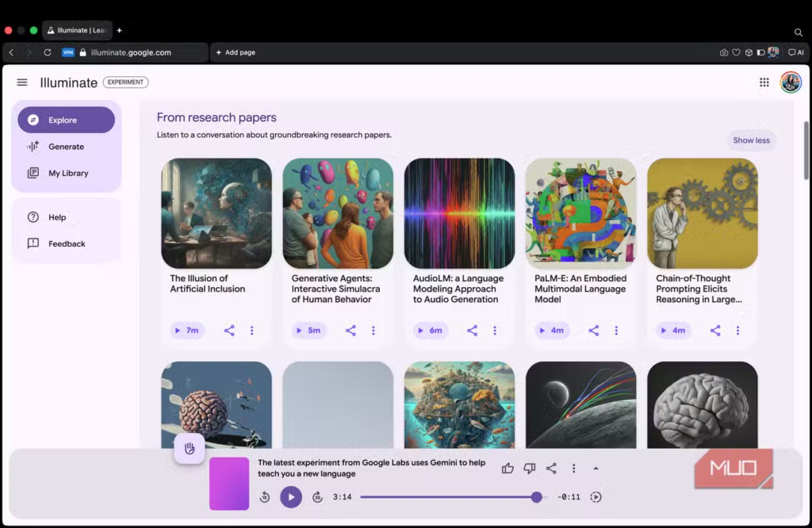
Task: Play the 7m Illusion of Artificial Inclusion audio
Action: (x=187, y=331)
